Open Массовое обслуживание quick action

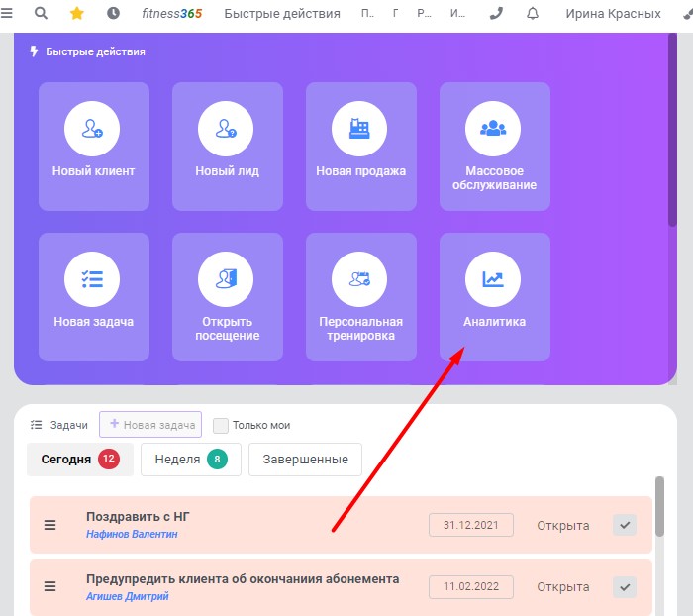[x=495, y=147]
